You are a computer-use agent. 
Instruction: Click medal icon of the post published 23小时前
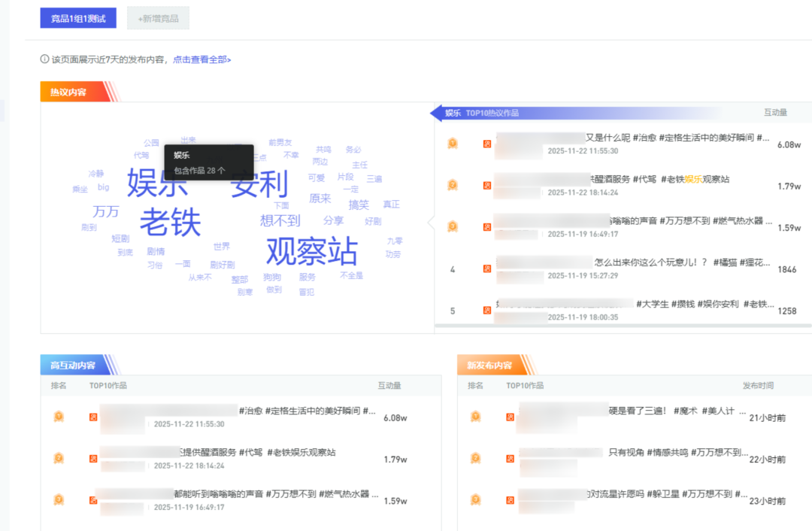(x=475, y=499)
